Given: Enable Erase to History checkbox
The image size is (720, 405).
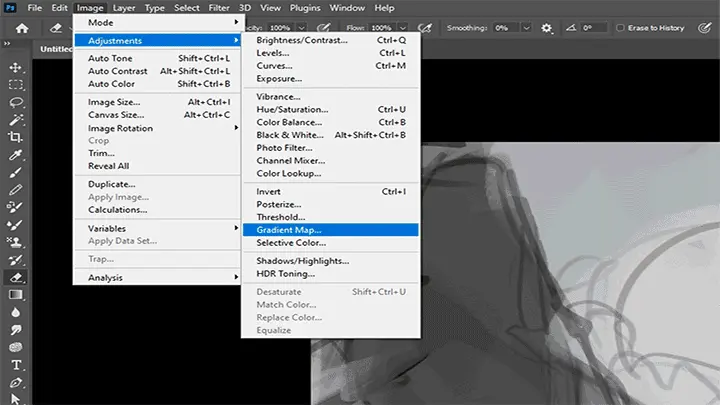Looking at the screenshot, I should (x=620, y=28).
